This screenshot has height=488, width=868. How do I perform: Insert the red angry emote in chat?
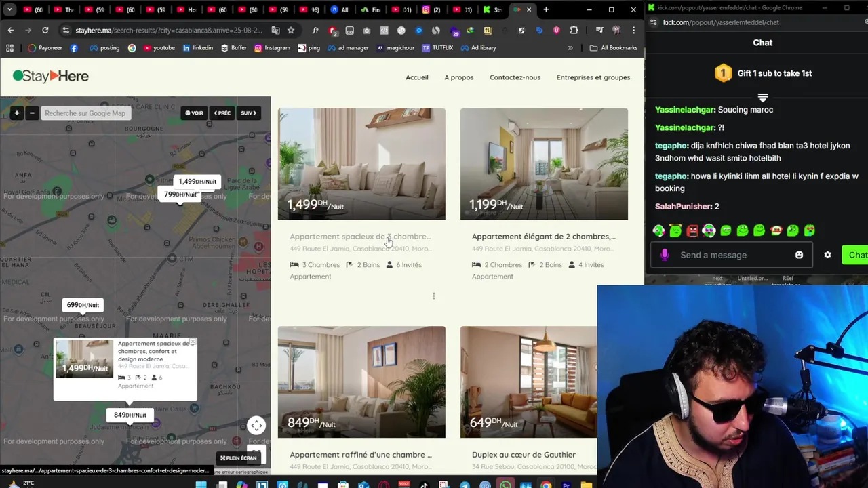pyautogui.click(x=692, y=230)
